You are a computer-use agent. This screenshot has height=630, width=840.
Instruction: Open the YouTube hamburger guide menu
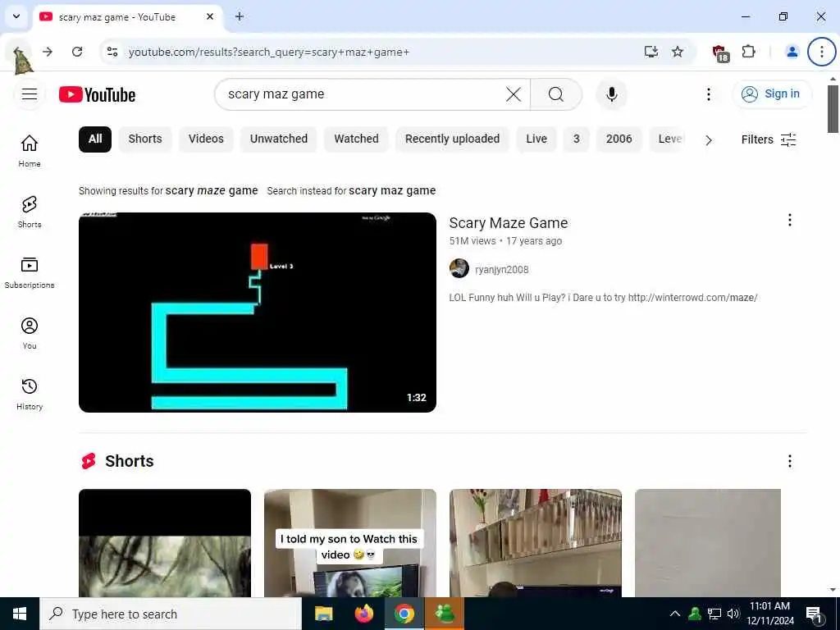30,94
